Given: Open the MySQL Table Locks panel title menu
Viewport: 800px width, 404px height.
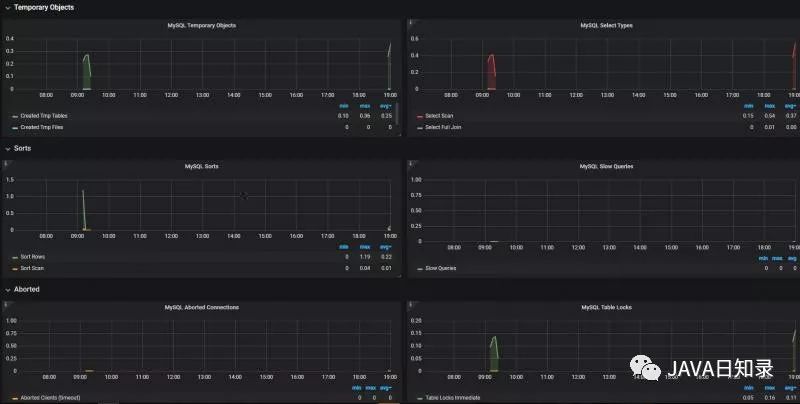Looking at the screenshot, I should click(x=606, y=307).
